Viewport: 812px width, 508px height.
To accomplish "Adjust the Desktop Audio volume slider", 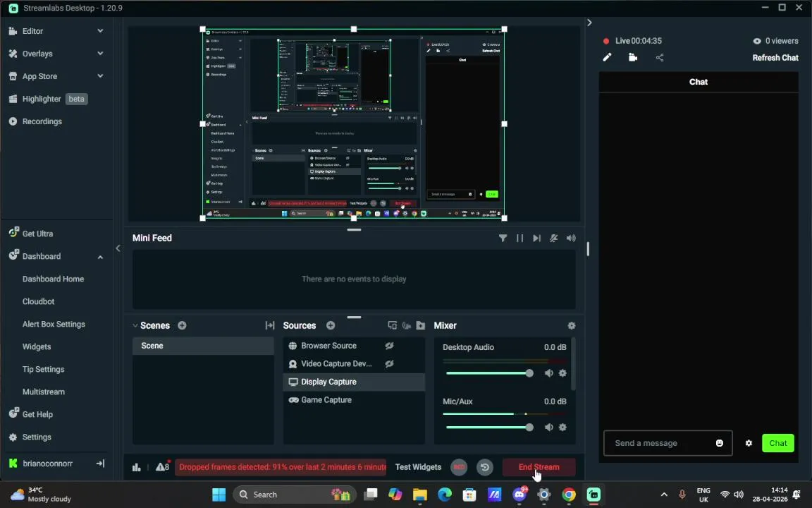I will [488, 373].
